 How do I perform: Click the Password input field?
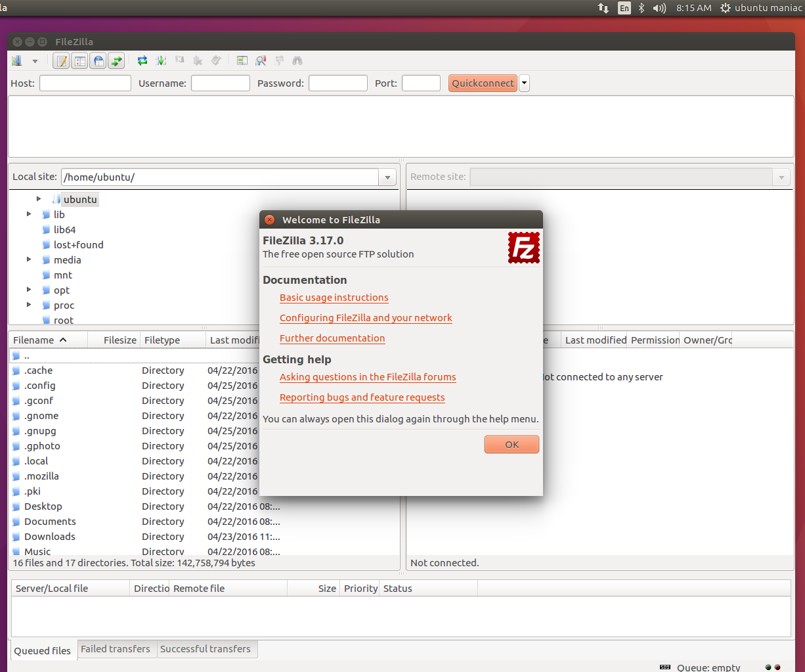coord(338,83)
